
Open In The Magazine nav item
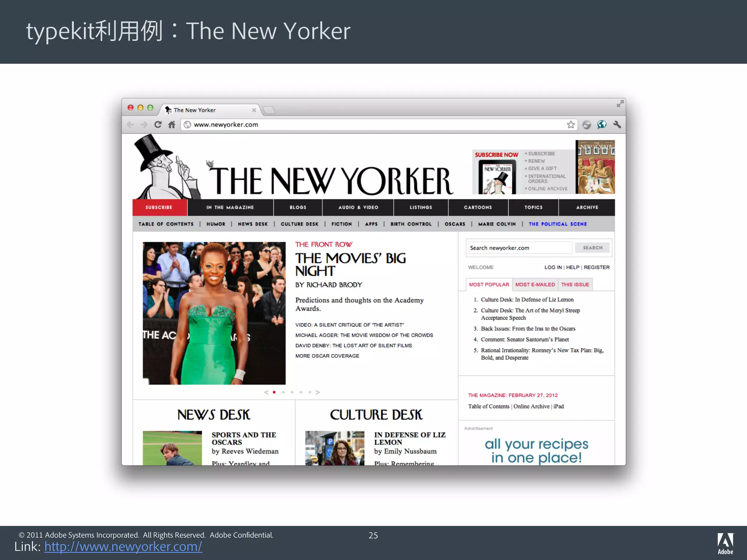coord(230,207)
